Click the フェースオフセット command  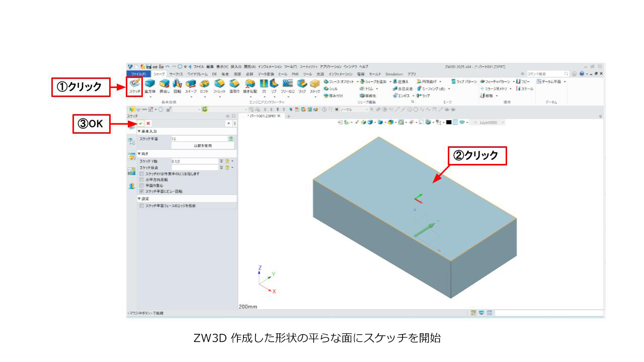click(x=339, y=81)
